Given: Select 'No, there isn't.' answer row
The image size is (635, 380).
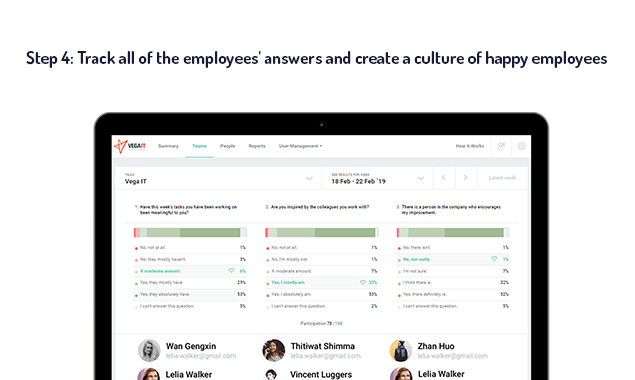Looking at the screenshot, I should pos(453,247).
